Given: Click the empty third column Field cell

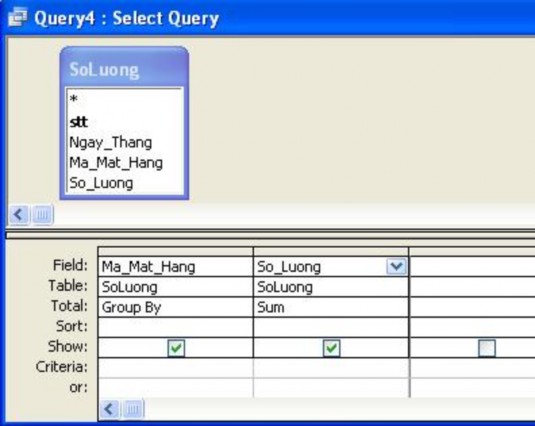Looking at the screenshot, I should click(472, 266).
